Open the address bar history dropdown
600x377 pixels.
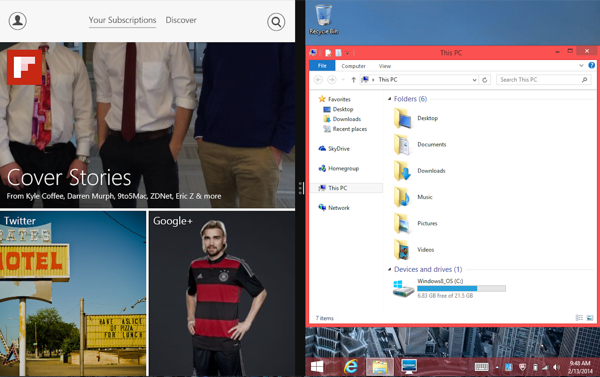(474, 80)
